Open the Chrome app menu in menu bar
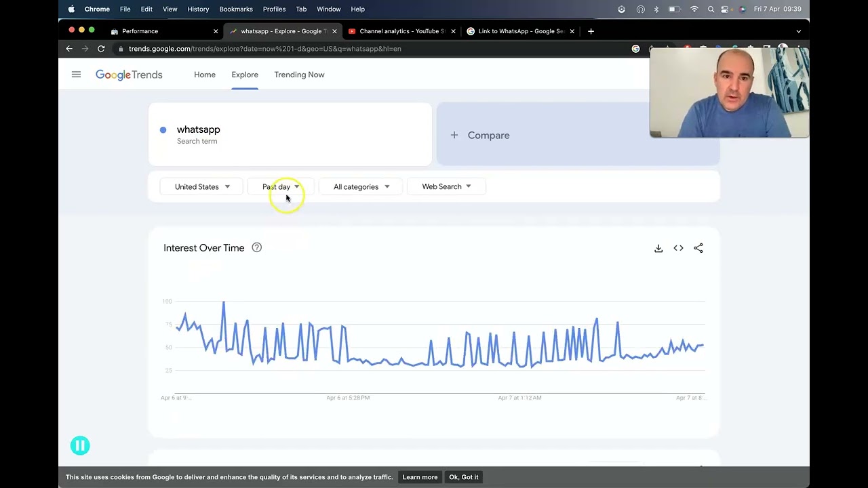The width and height of the screenshot is (868, 488). coord(97,9)
